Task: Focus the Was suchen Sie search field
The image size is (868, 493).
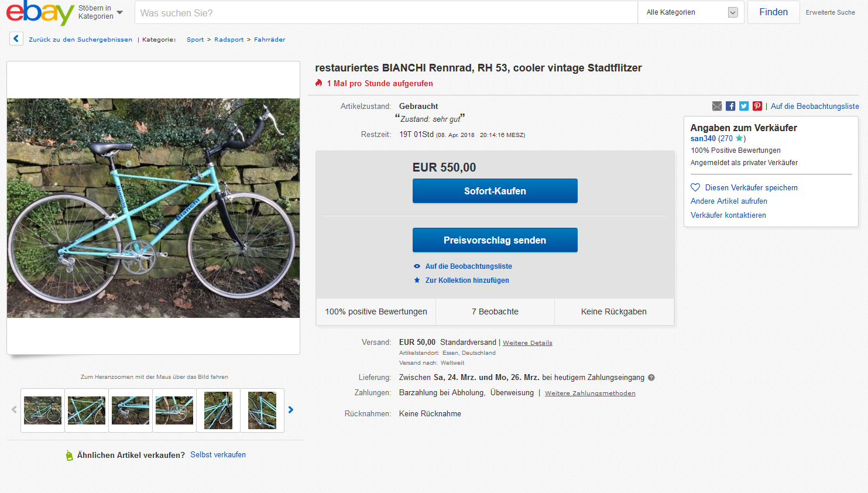Action: [x=386, y=12]
